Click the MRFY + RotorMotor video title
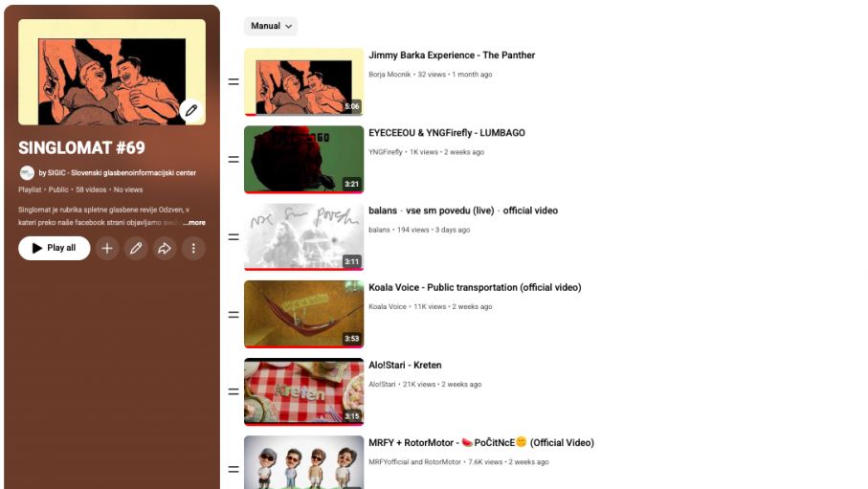Image resolution: width=868 pixels, height=489 pixels. 481,442
